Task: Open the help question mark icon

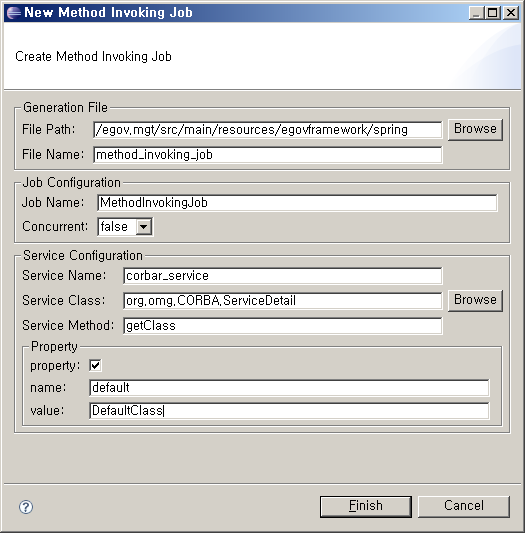Action: (x=26, y=507)
